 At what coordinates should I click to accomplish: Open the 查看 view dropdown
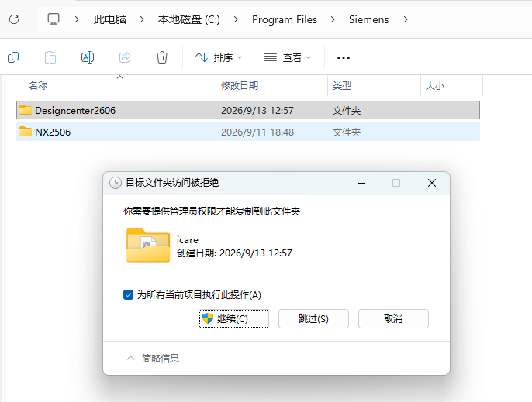[x=288, y=57]
